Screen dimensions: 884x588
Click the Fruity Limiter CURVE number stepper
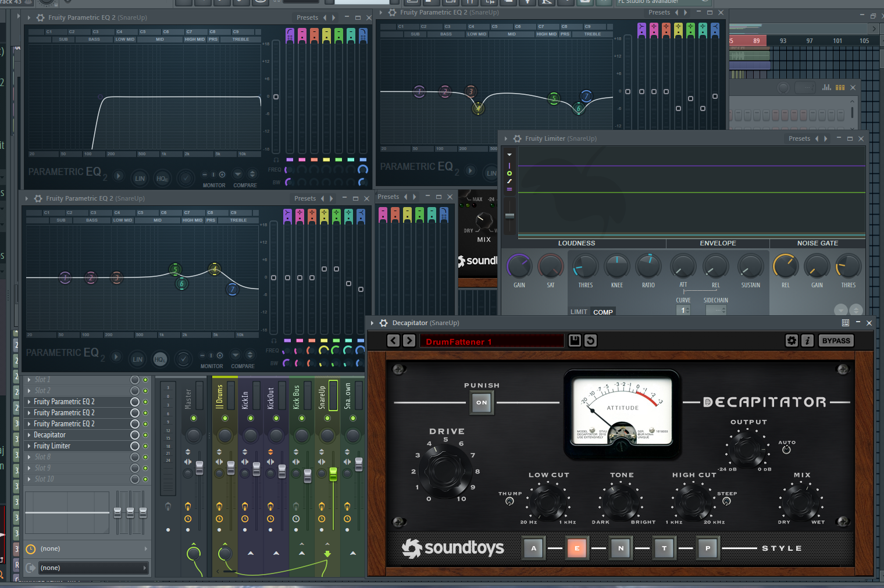click(x=685, y=311)
